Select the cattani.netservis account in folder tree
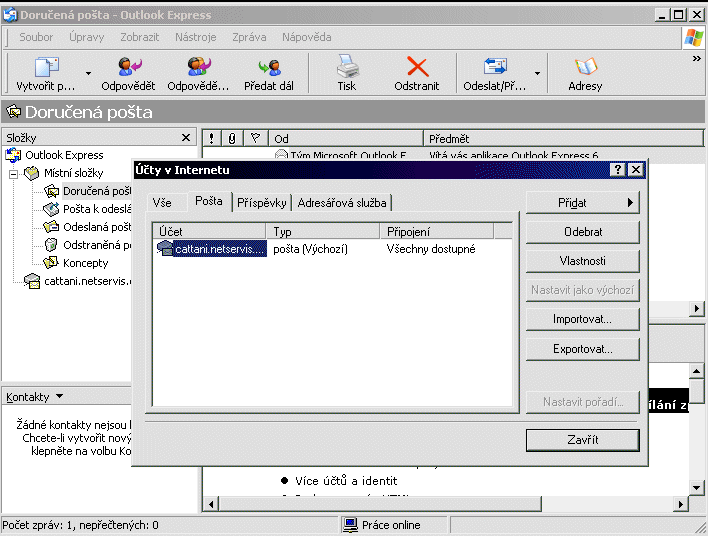Screen dimensions: 708x536 (x=78, y=281)
